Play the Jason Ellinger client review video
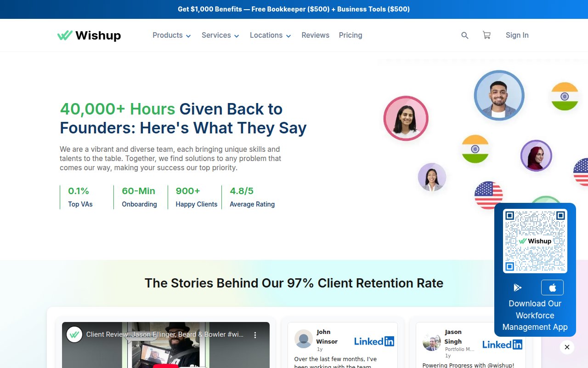Screen dimensions: 588x368 166,354
